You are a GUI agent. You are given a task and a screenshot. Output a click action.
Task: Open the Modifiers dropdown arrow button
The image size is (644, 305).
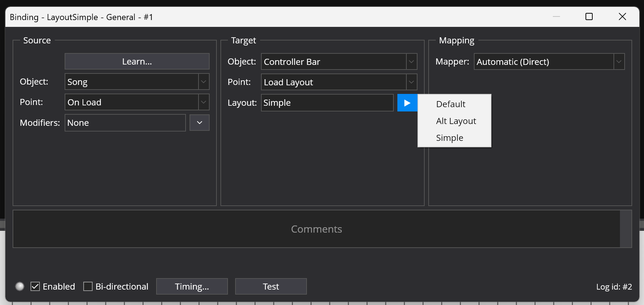[199, 123]
